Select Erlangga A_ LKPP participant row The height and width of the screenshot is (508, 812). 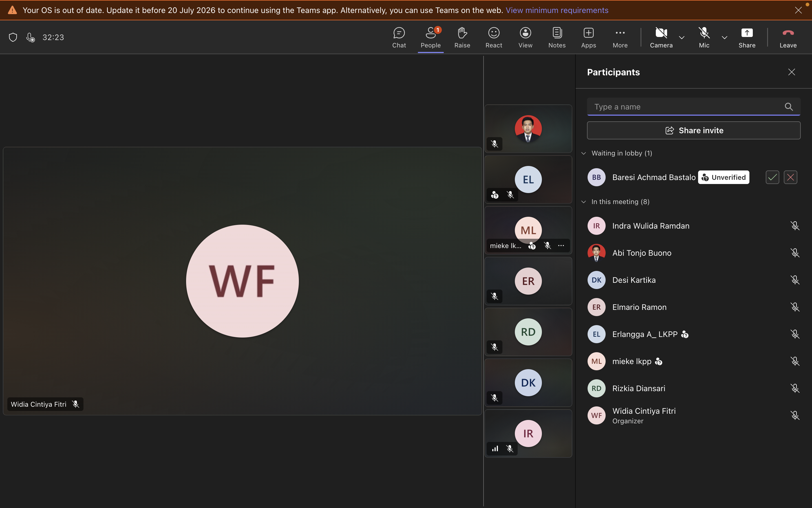694,334
